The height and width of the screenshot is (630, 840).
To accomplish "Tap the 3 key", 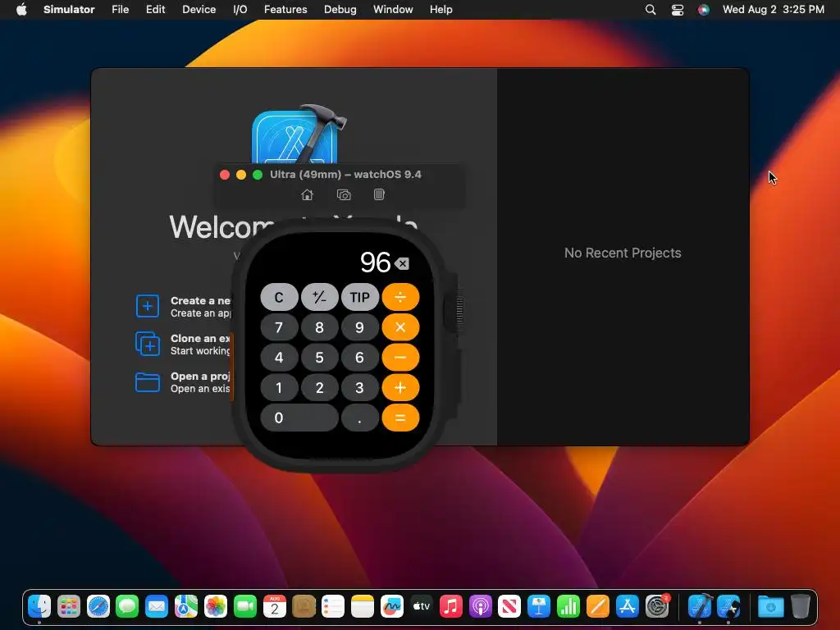I will (x=360, y=387).
